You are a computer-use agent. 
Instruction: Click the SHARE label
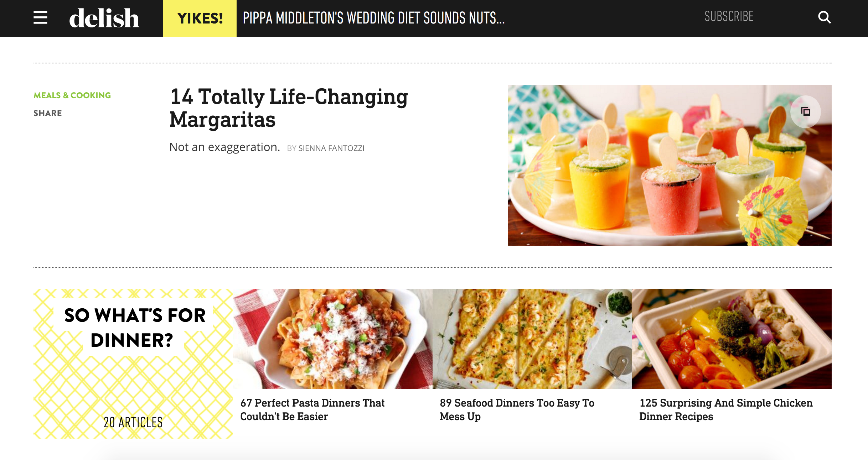48,113
